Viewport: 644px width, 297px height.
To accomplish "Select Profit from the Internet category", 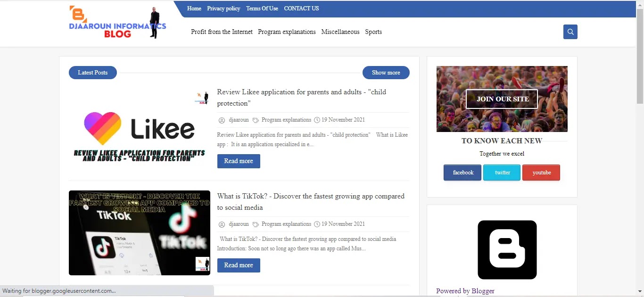I will click(222, 32).
